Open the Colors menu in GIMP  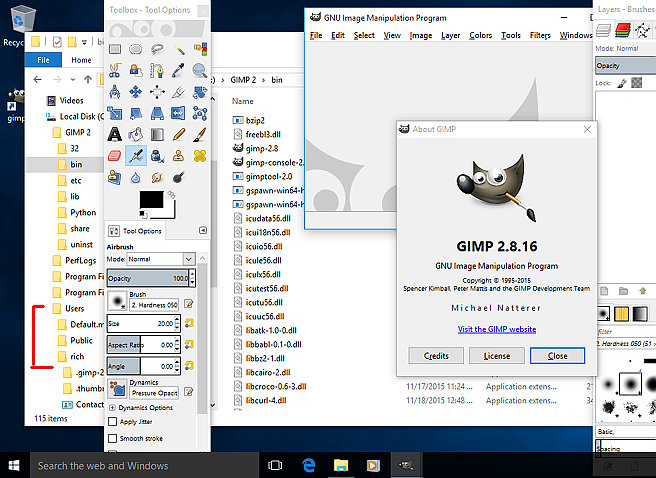(x=480, y=36)
